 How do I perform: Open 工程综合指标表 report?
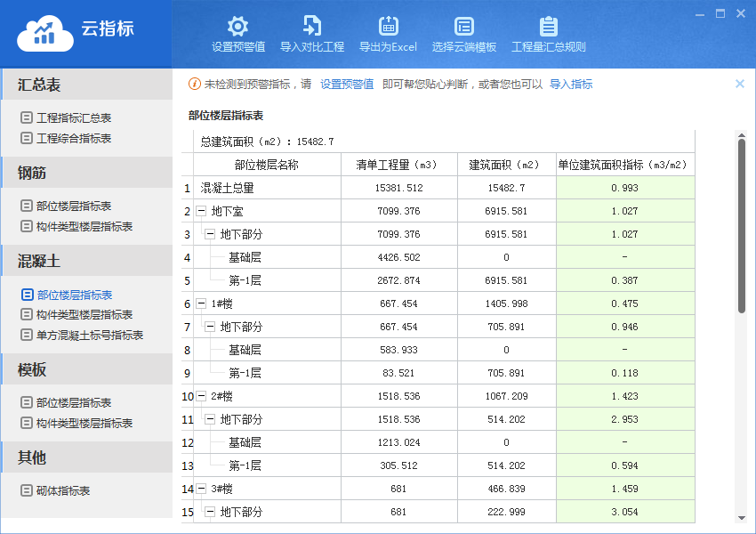[x=74, y=139]
